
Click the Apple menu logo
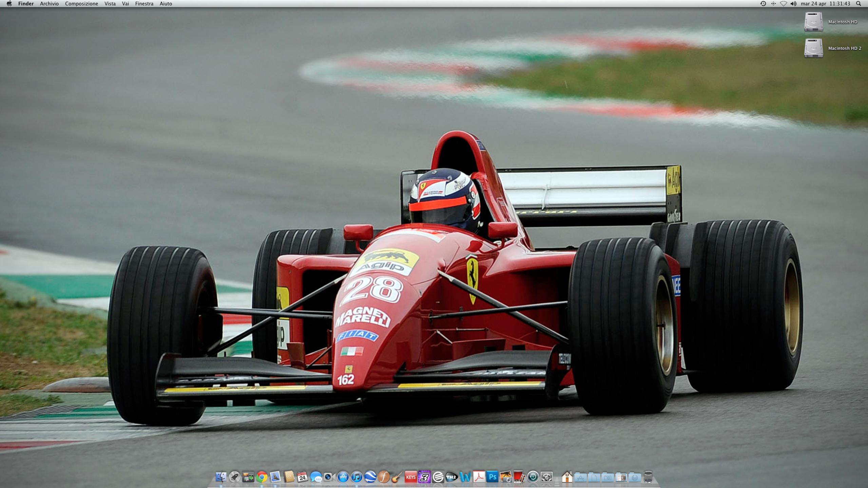(x=9, y=4)
